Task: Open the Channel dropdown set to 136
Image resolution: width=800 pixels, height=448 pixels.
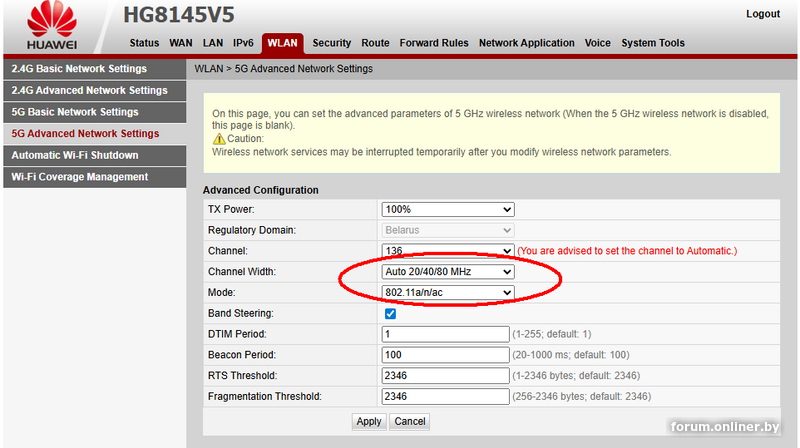Action: (447, 251)
